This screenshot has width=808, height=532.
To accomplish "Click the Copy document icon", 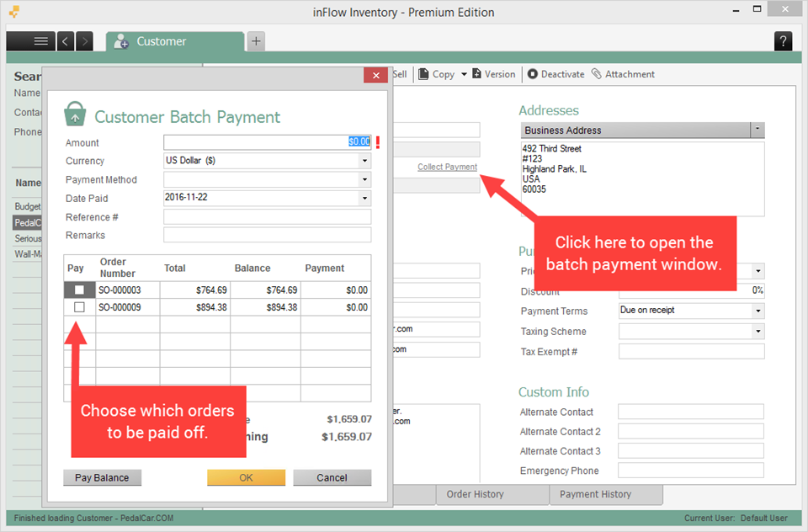I will (x=423, y=74).
